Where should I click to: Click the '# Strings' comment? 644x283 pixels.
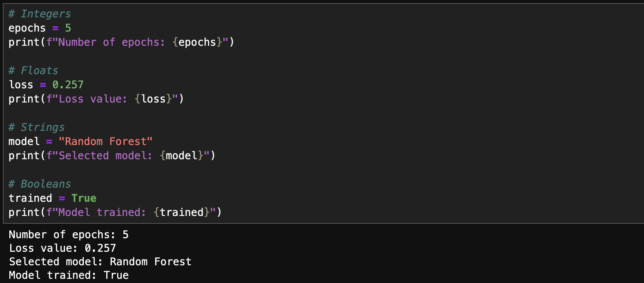pos(37,127)
